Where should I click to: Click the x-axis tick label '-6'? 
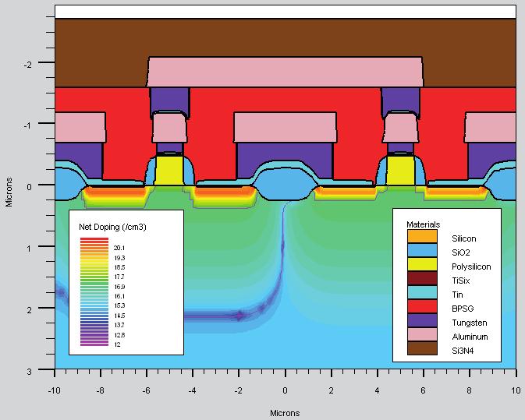tap(146, 390)
